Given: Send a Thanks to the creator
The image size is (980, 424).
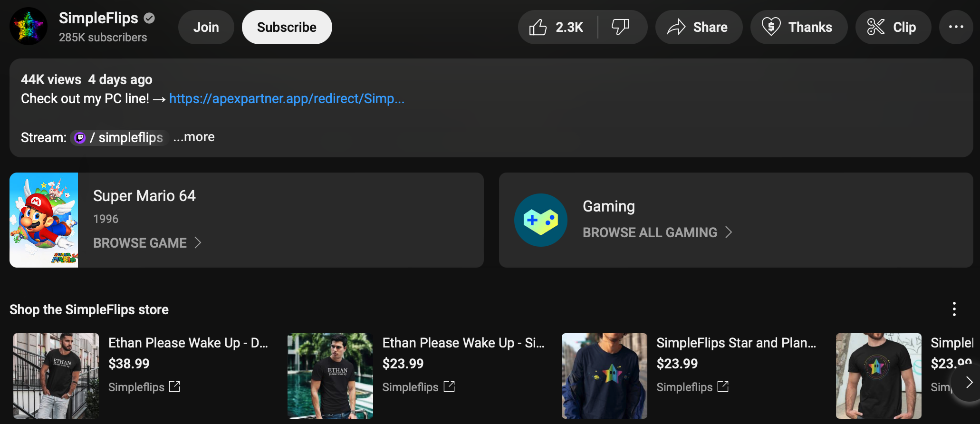Looking at the screenshot, I should [798, 27].
